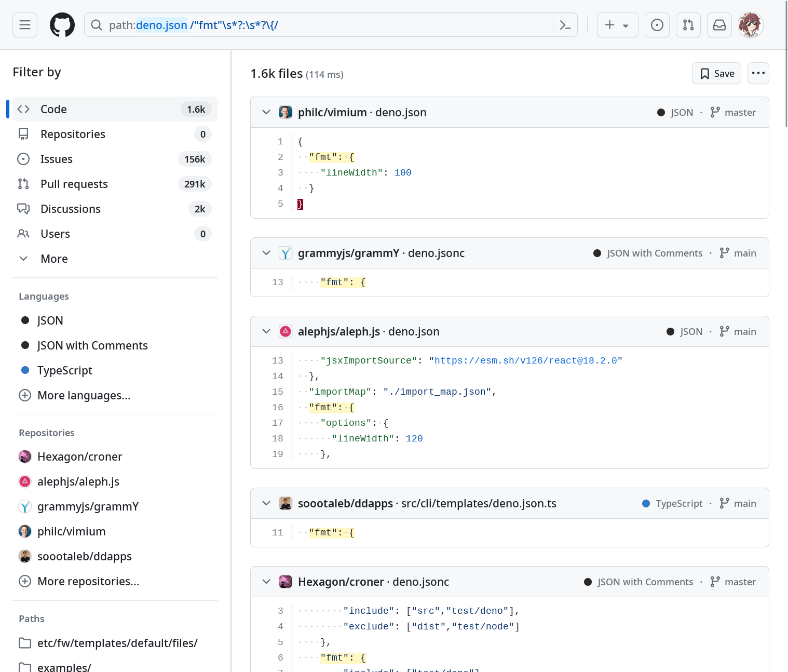Click grammY logo avatar in result header

(286, 253)
